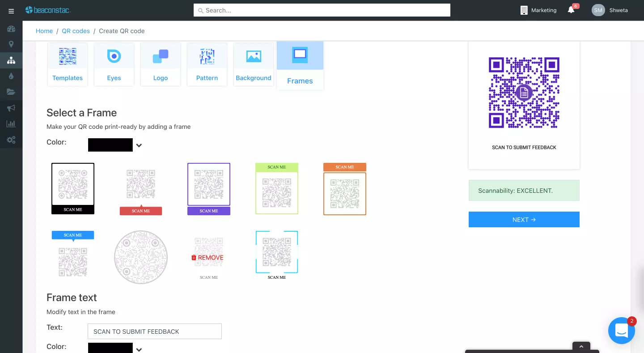The height and width of the screenshot is (353, 644).
Task: Open the Dashboard speedometer icon in sidebar
Action: click(x=11, y=29)
